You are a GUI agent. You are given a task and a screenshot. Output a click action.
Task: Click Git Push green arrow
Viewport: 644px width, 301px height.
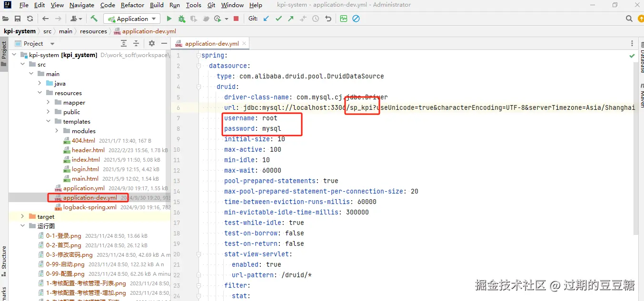[291, 19]
